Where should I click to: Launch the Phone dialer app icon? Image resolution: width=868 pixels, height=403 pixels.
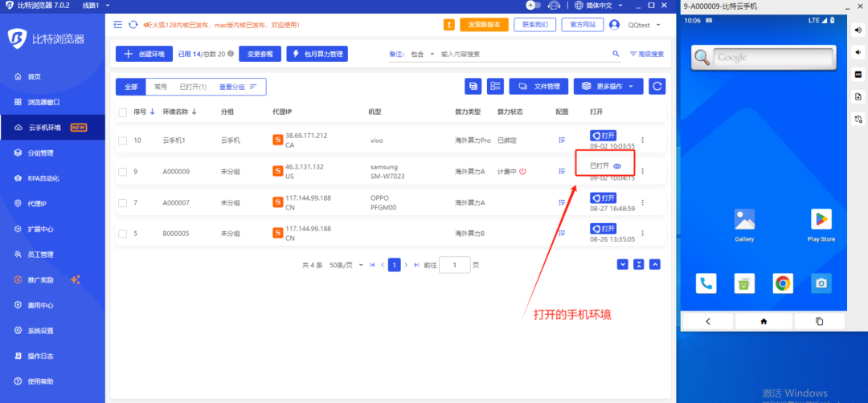point(706,283)
